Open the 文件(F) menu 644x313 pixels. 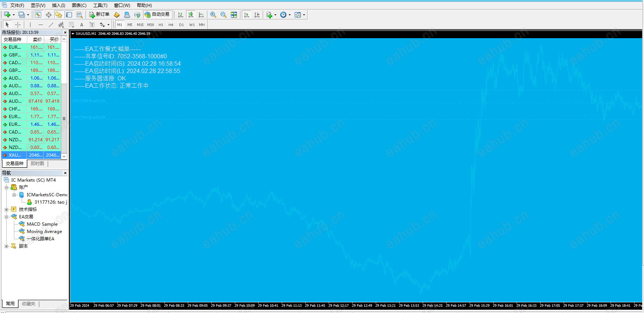pos(17,5)
